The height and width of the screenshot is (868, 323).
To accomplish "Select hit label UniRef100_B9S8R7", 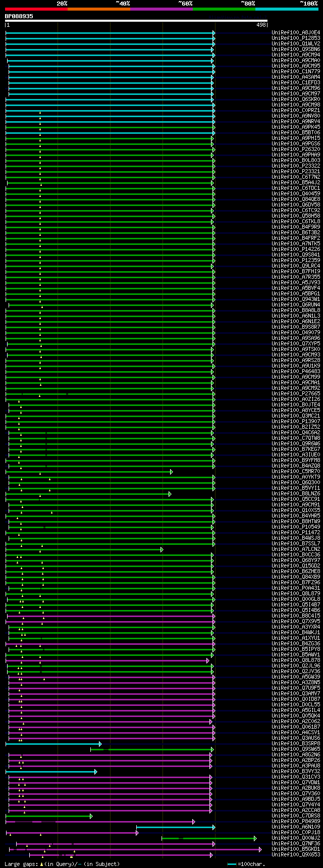I will pyautogui.click(x=296, y=327).
